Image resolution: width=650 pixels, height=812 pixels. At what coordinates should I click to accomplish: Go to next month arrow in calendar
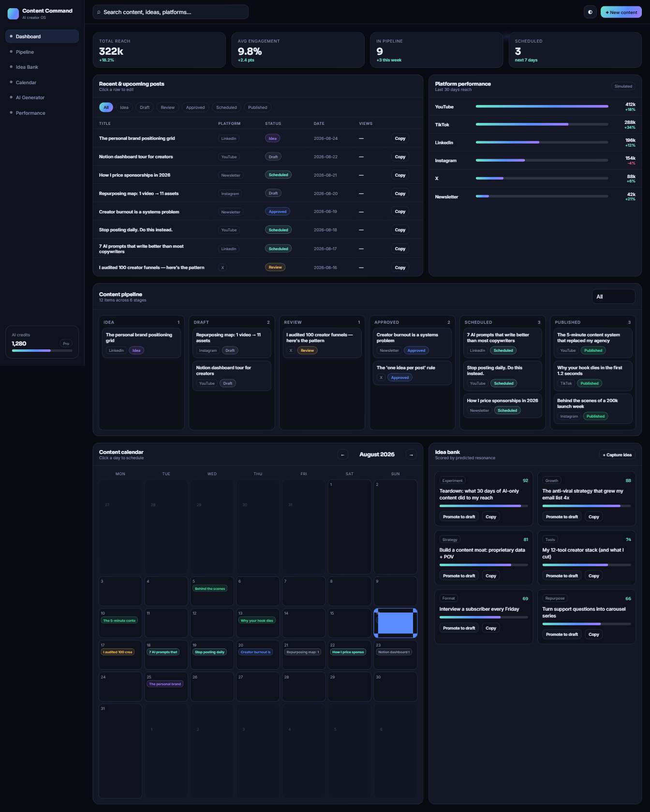point(412,454)
